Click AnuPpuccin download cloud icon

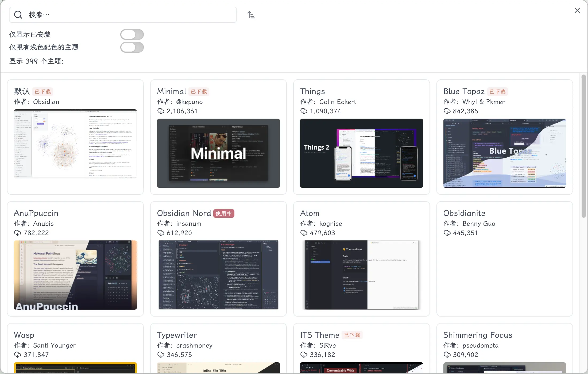(18, 233)
